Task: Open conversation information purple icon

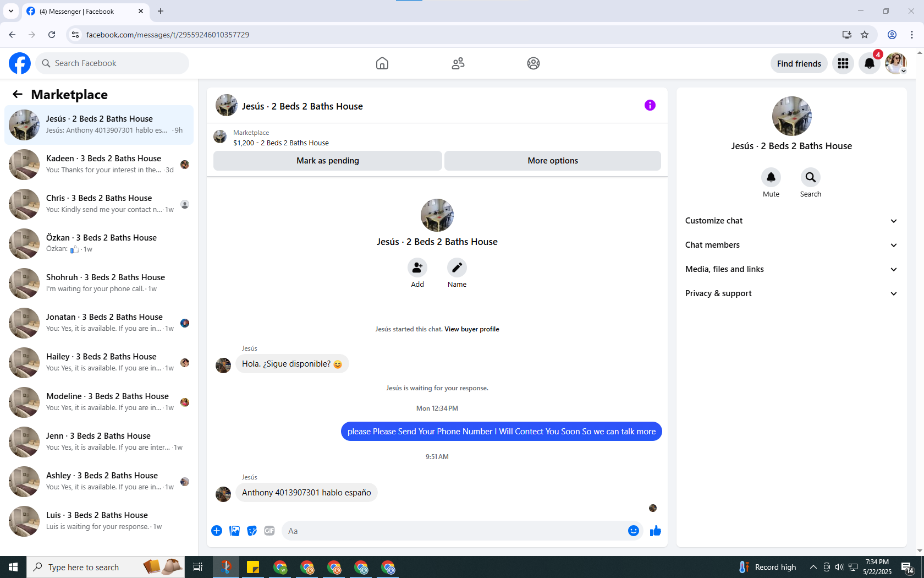Action: (x=650, y=105)
